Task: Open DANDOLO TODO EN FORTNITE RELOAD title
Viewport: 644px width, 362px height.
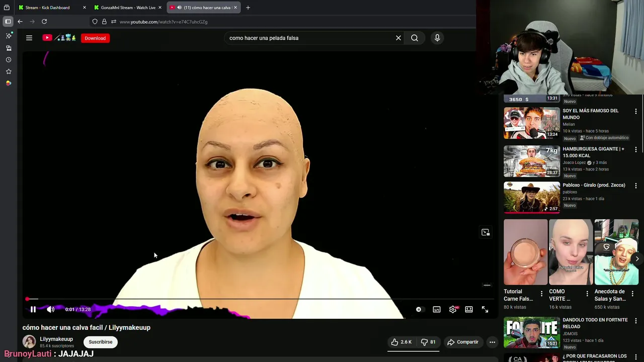Action: click(595, 323)
